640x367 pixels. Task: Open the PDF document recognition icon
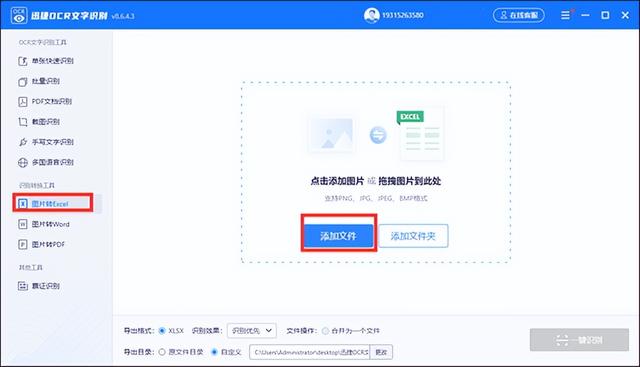[23, 102]
